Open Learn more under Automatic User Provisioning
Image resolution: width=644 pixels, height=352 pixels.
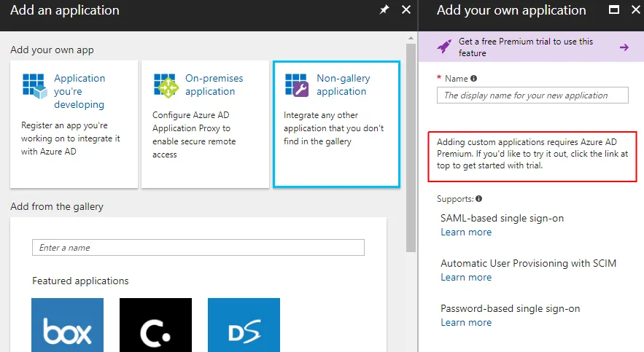coord(466,278)
